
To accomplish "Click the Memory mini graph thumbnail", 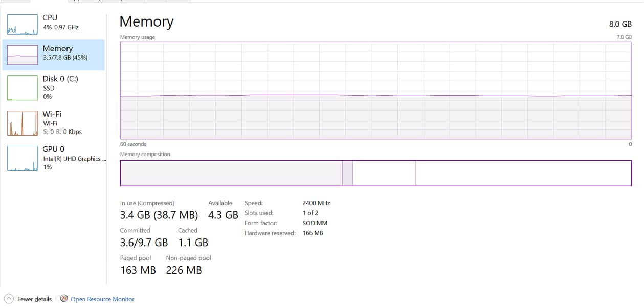I will pos(23,55).
